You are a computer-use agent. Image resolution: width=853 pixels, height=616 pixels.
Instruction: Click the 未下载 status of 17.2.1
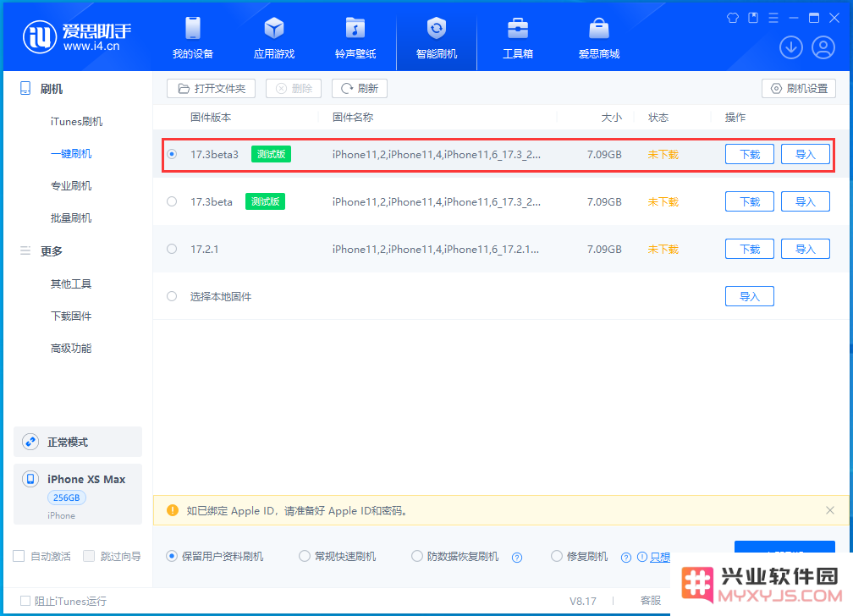pos(663,249)
